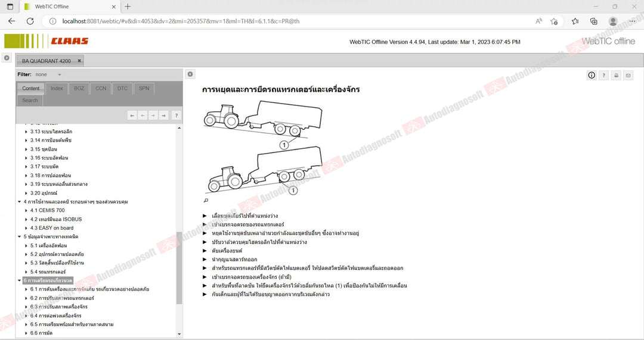Screen dimensions: 644x340
Task: Go to next page with thin right arrow
Action: pos(153,116)
